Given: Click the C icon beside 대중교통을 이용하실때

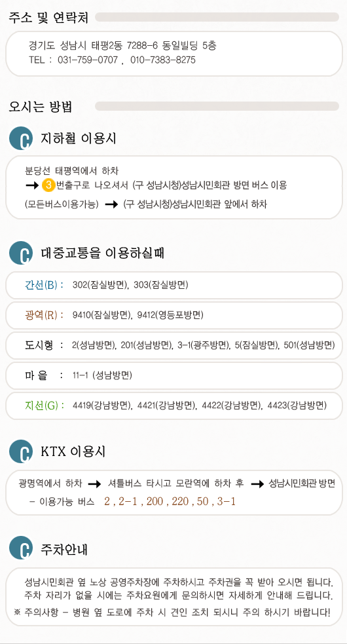Looking at the screenshot, I should (x=21, y=253).
